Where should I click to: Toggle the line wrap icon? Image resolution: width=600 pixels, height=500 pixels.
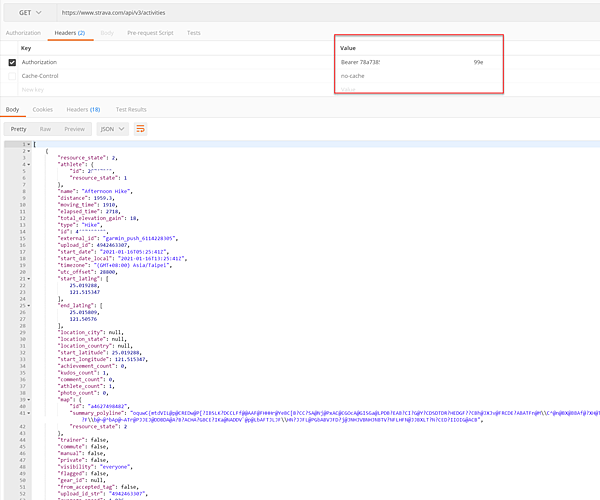pos(140,129)
